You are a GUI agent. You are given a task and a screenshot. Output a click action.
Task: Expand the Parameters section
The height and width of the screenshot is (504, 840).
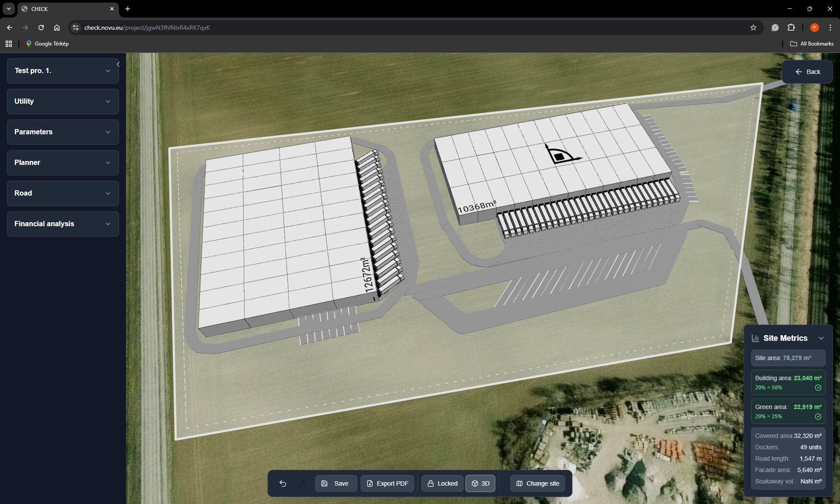(x=63, y=132)
